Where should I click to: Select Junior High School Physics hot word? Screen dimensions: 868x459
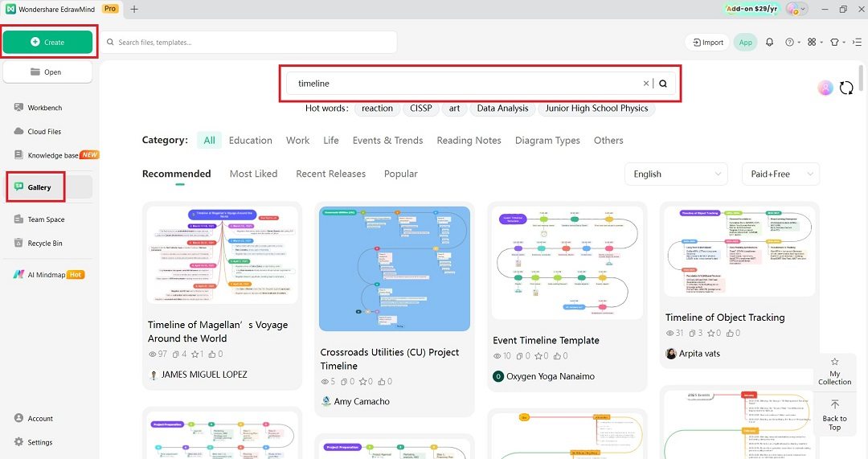click(x=596, y=109)
